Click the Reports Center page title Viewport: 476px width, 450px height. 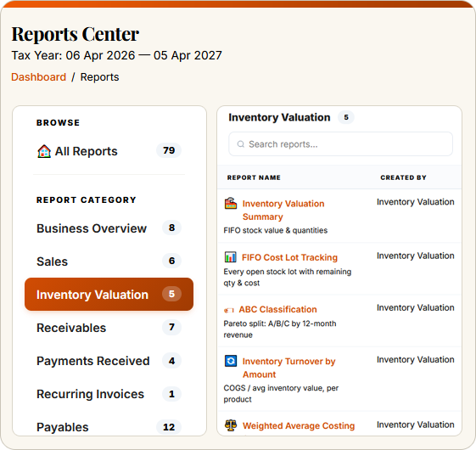[x=76, y=34]
